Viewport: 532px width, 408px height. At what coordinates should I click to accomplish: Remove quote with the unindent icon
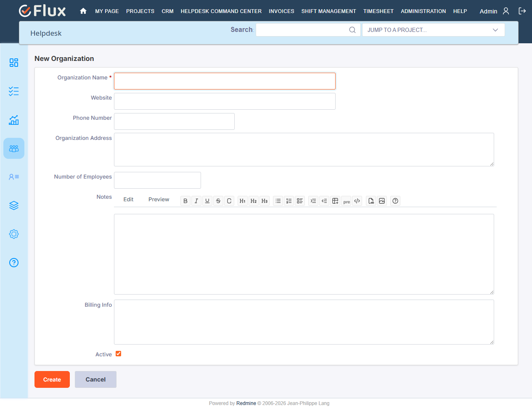pyautogui.click(x=324, y=201)
